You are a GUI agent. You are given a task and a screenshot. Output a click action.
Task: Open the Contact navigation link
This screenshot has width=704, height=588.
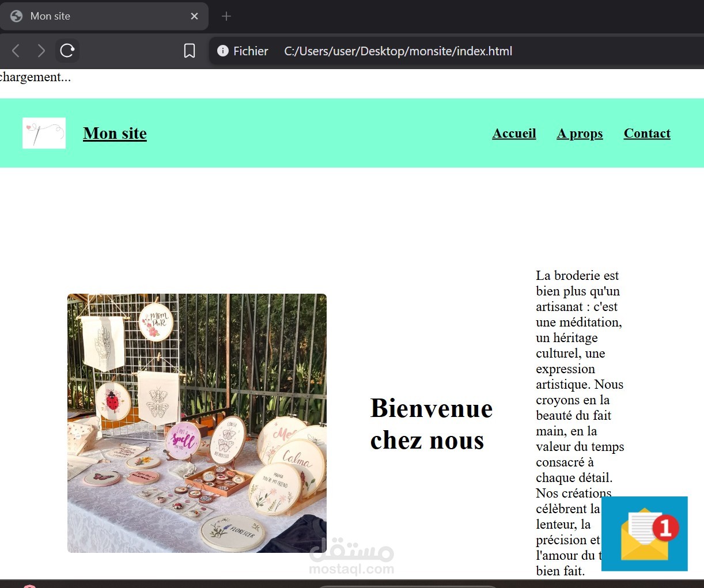(x=647, y=133)
